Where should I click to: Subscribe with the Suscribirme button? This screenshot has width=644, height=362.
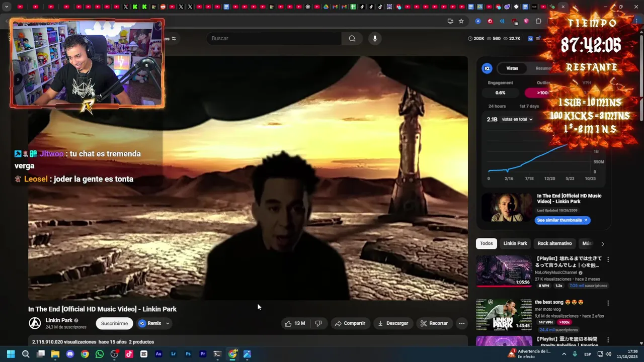pyautogui.click(x=114, y=323)
